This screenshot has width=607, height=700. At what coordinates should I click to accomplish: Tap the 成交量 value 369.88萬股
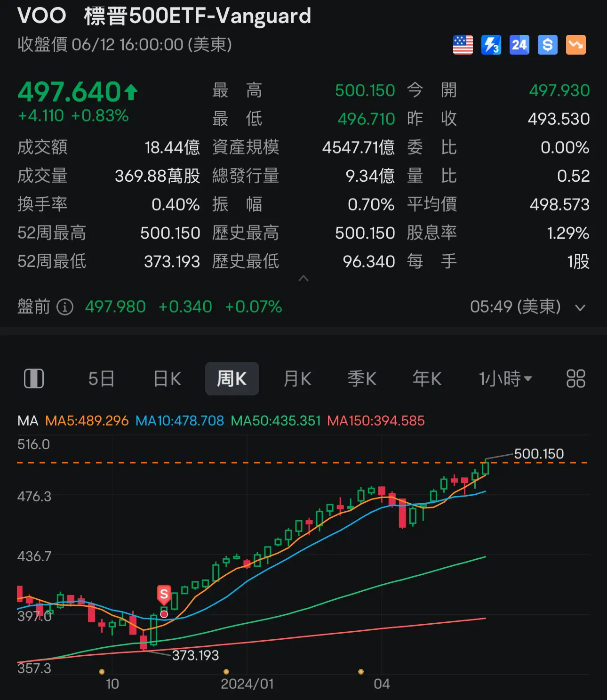[158, 176]
